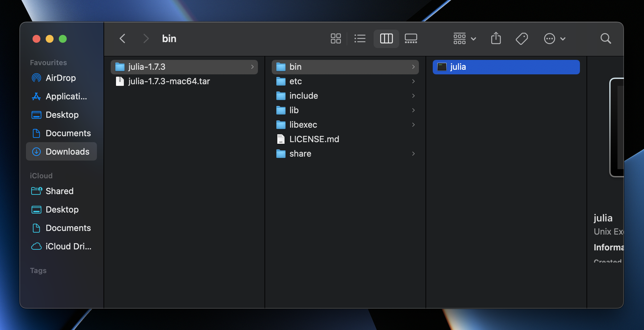Expand chevron on share row
The height and width of the screenshot is (330, 644).
[413, 154]
